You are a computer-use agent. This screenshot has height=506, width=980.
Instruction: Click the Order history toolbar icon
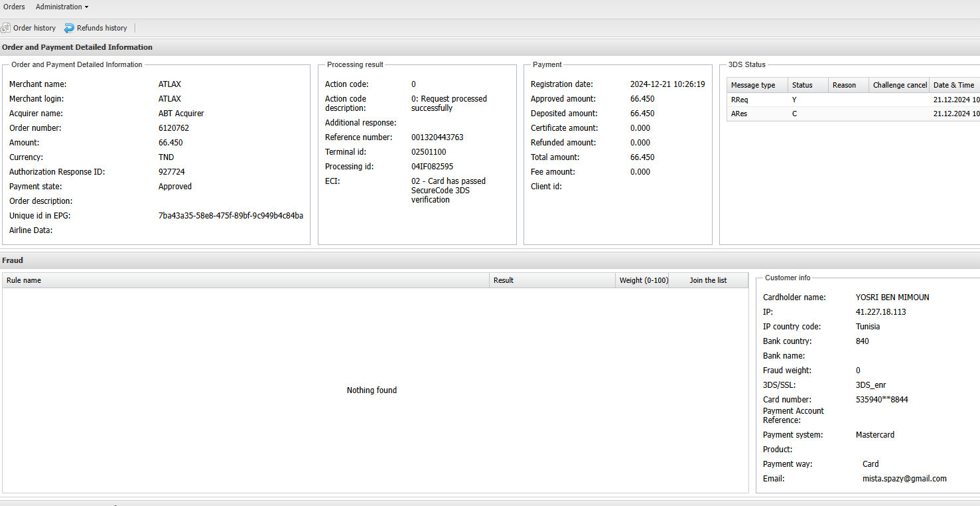point(6,28)
